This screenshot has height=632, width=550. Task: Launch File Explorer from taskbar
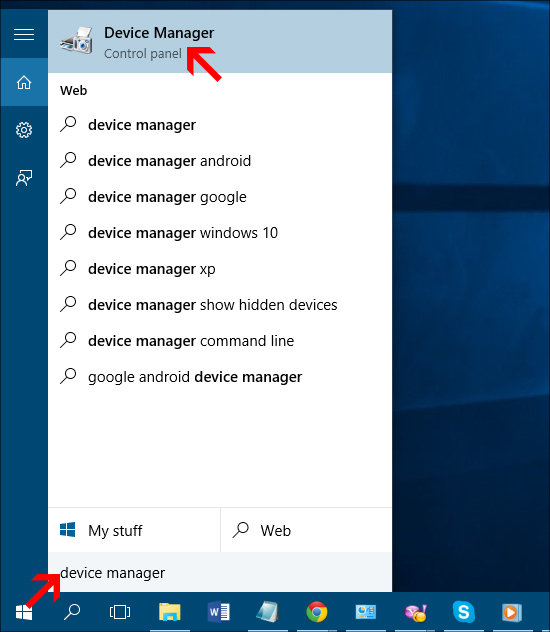click(170, 612)
